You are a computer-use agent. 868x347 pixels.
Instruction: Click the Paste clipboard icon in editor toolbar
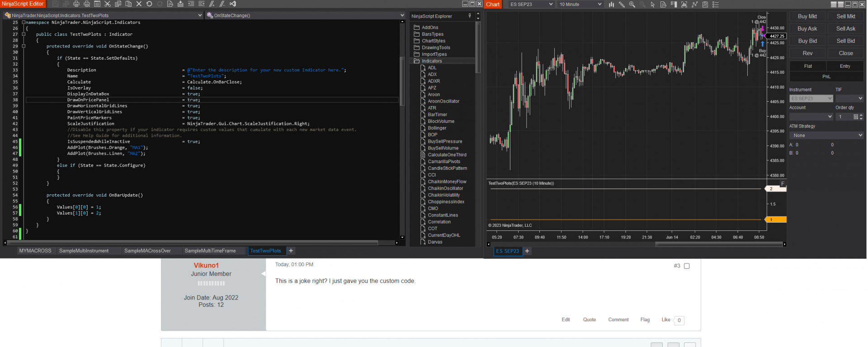tap(128, 4)
